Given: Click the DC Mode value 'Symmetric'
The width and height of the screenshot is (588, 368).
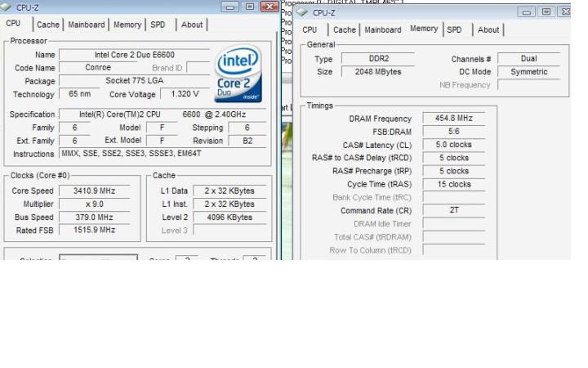Looking at the screenshot, I should pos(528,72).
